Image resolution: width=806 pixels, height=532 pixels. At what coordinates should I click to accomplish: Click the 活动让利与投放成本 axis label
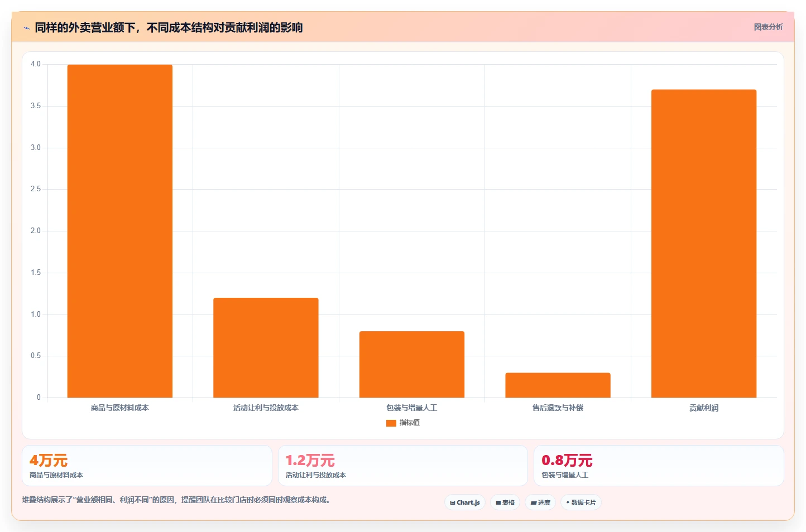click(266, 408)
